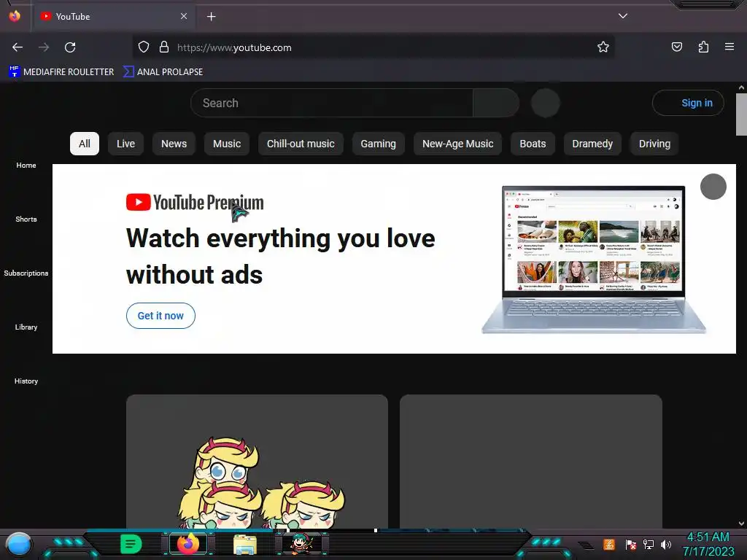Dismiss the Premium banner with round button

pos(713,187)
